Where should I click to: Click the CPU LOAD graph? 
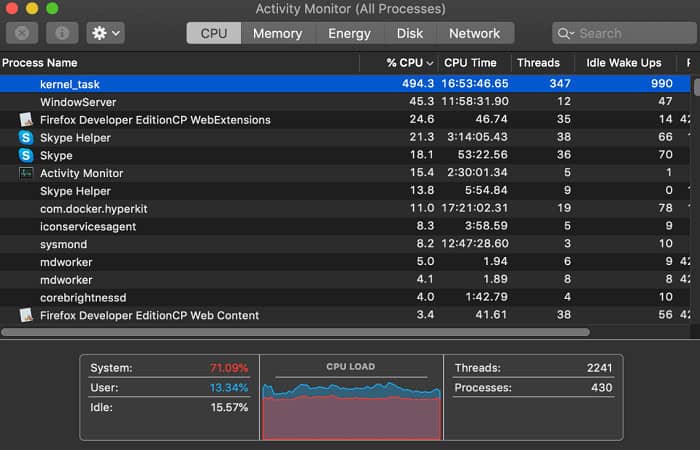(351, 411)
